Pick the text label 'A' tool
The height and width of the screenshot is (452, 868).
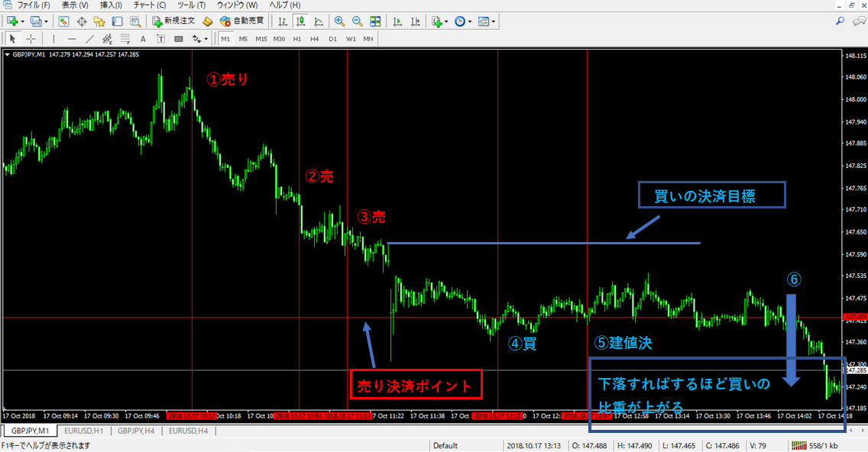(143, 38)
